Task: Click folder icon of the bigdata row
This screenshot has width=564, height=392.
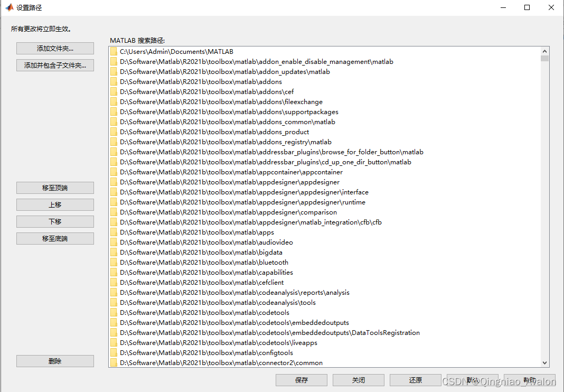Action: pyautogui.click(x=114, y=253)
